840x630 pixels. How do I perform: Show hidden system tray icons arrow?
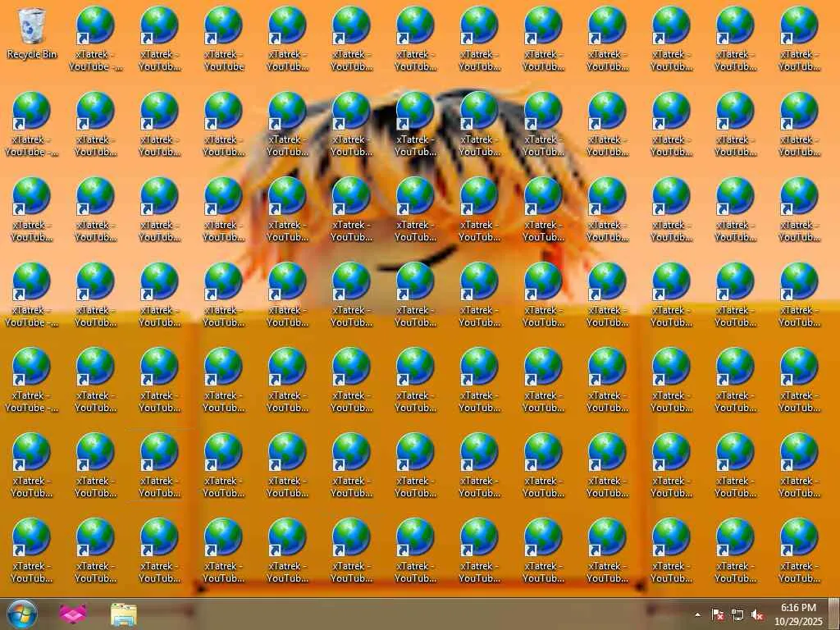pos(697,614)
